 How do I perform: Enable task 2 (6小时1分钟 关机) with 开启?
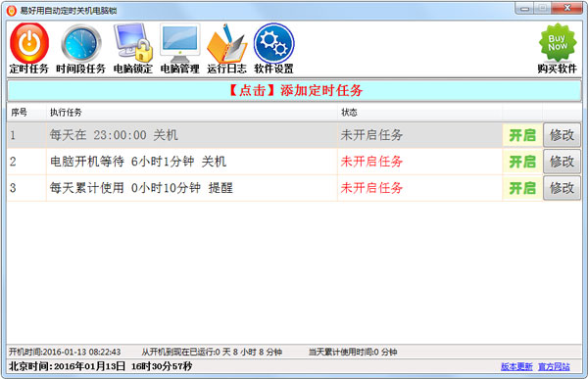click(522, 162)
